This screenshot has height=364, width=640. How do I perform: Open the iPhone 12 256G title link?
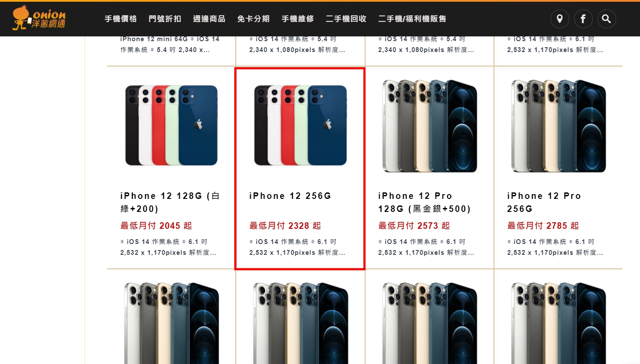pos(290,196)
